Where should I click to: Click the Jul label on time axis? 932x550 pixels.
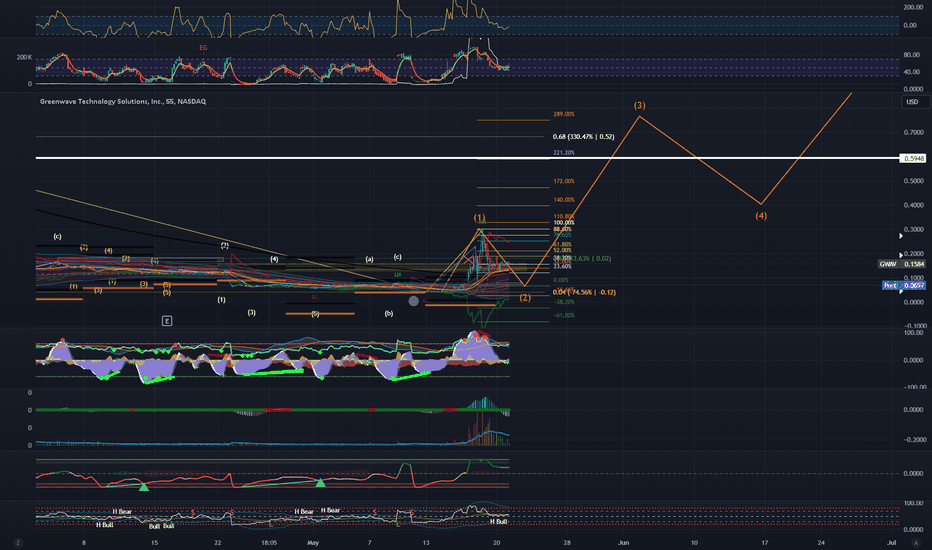pos(892,542)
